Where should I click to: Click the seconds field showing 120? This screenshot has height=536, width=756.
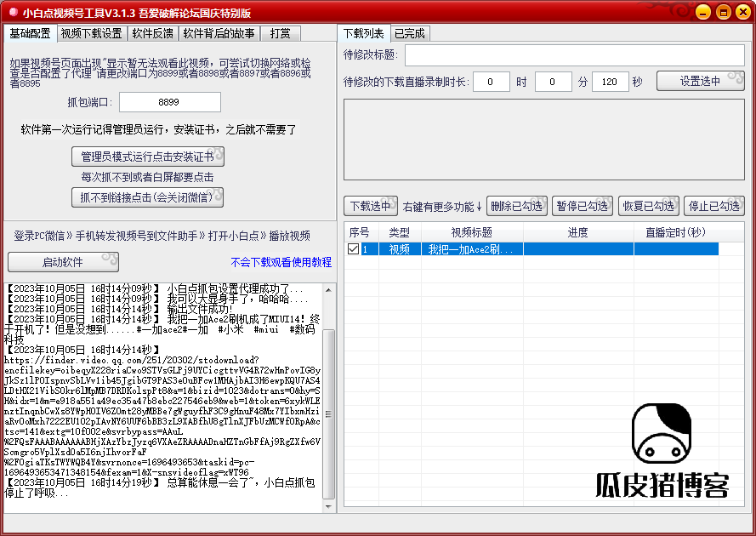coord(611,82)
